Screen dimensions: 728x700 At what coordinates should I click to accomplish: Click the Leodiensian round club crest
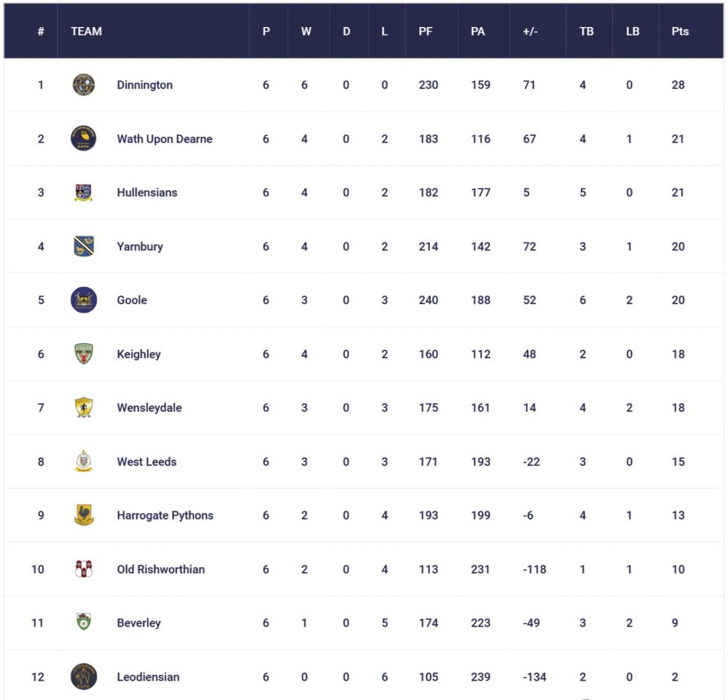pos(84,677)
